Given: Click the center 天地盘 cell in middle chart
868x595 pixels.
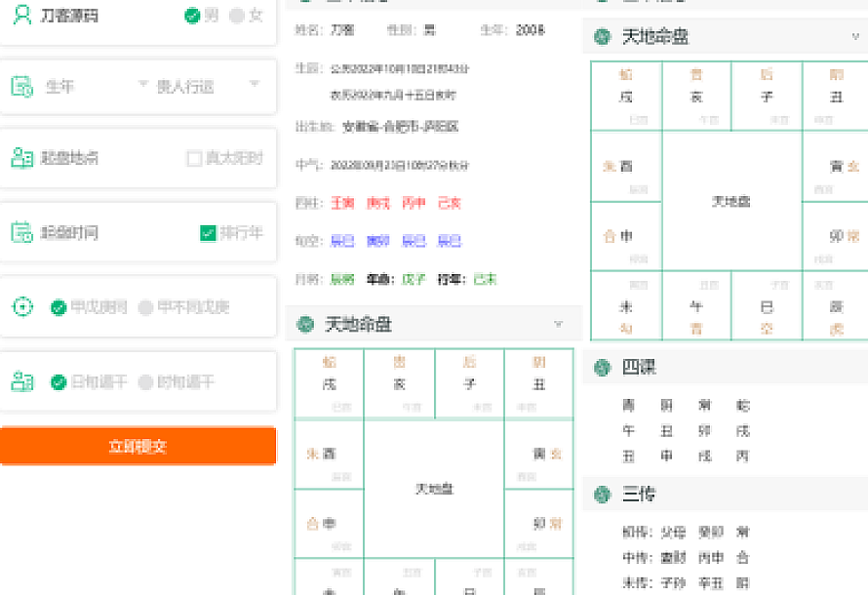Looking at the screenshot, I should [x=434, y=488].
